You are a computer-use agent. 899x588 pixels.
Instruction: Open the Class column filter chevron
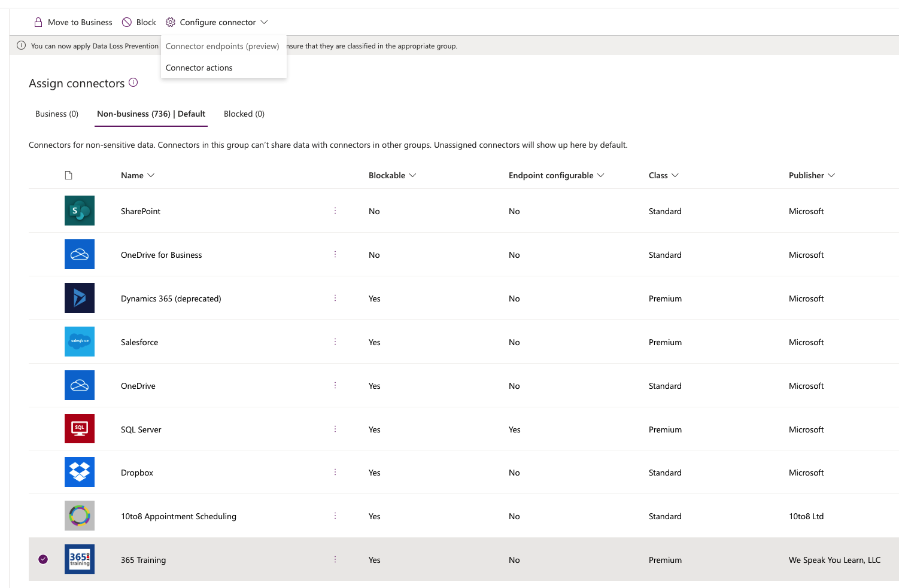(675, 175)
